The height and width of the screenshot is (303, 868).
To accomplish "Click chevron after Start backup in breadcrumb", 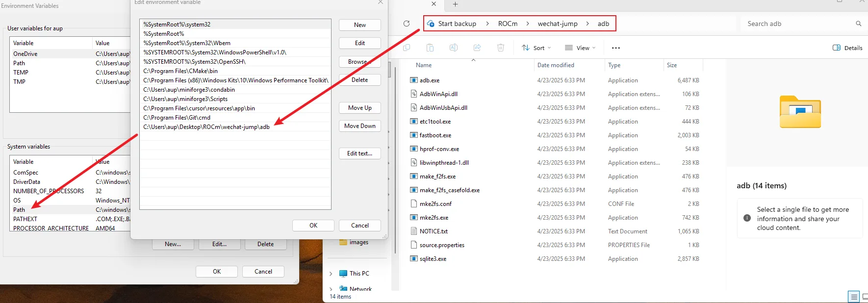I will 487,24.
